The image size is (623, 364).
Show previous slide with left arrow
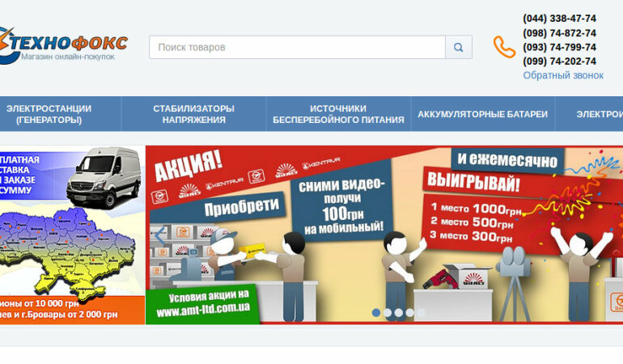pyautogui.click(x=159, y=235)
